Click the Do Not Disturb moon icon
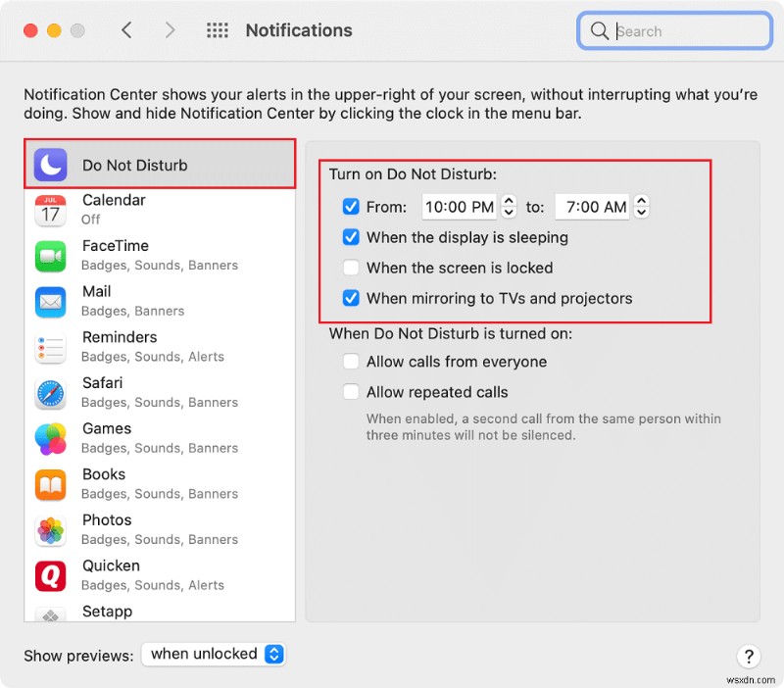 (x=51, y=165)
